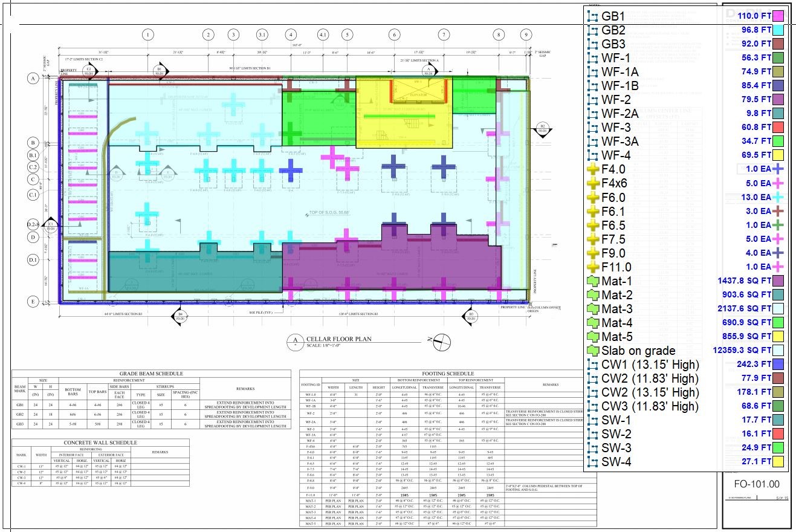
Task: Select the count icon beside F6.5
Action: pos(592,225)
